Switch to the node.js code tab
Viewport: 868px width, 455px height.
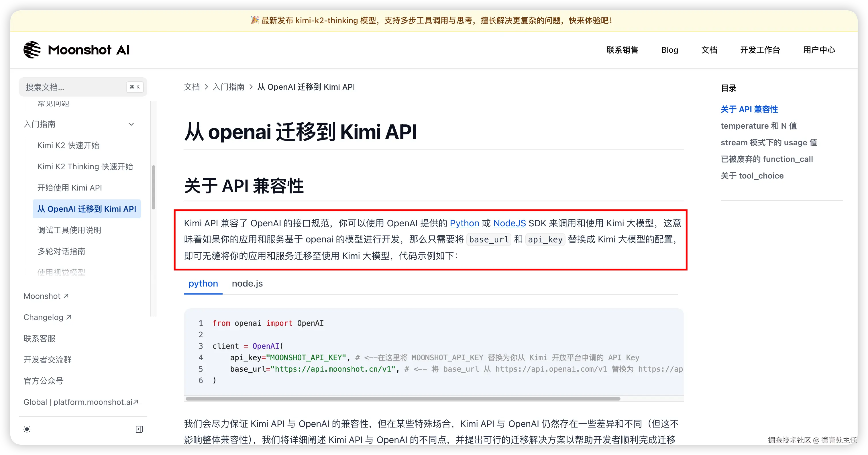[247, 283]
